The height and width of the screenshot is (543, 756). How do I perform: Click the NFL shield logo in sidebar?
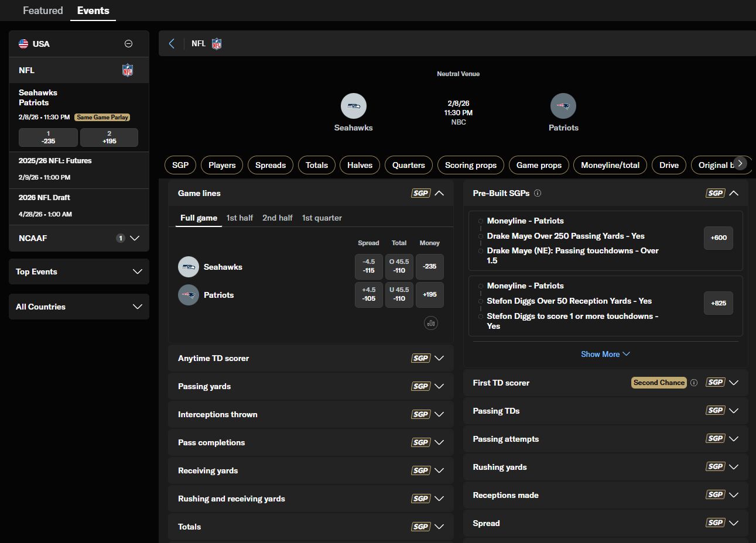coord(128,70)
